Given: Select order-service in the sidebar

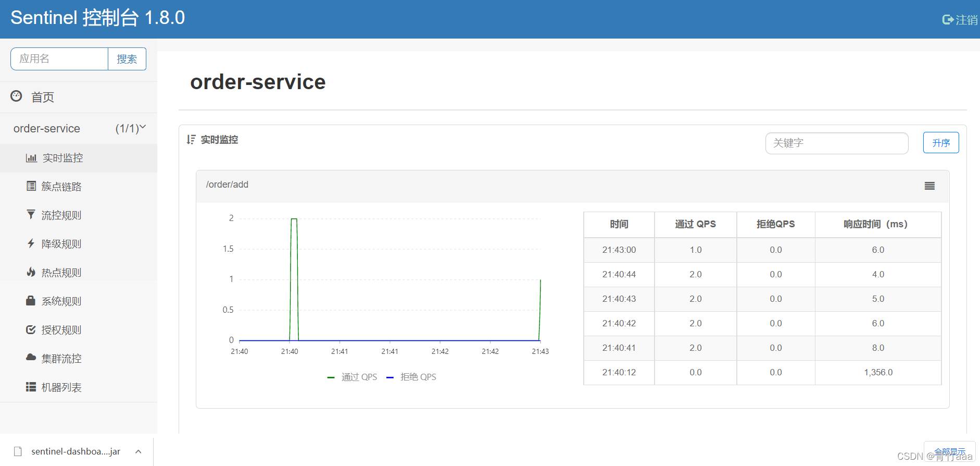Looking at the screenshot, I should click(x=47, y=128).
